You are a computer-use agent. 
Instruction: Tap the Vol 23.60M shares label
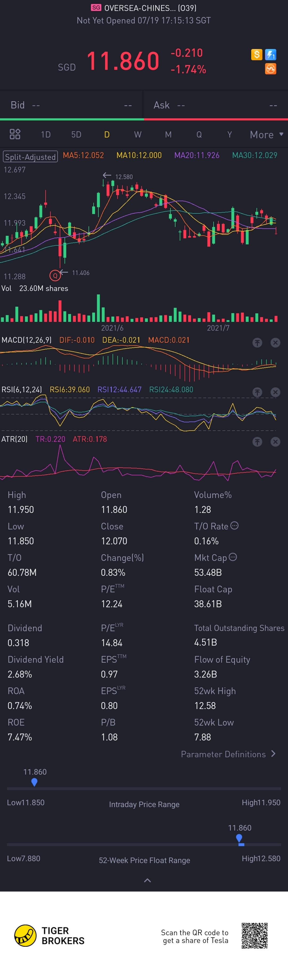click(35, 288)
